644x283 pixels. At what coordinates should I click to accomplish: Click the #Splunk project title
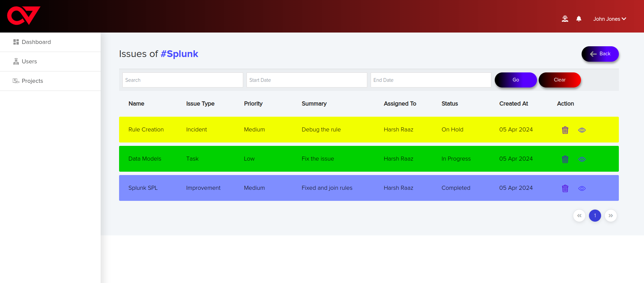click(179, 54)
